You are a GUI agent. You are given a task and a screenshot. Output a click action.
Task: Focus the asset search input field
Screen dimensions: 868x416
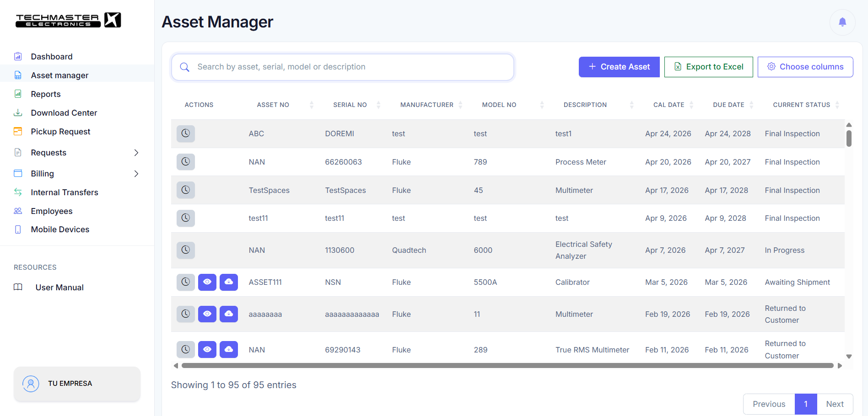coord(343,67)
